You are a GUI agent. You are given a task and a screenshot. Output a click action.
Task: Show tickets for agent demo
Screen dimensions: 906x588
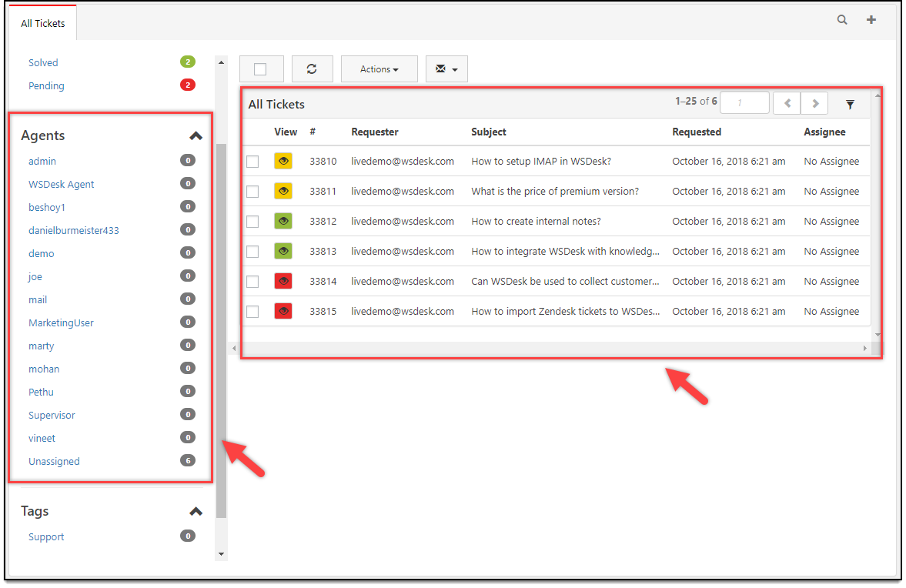[x=41, y=253]
